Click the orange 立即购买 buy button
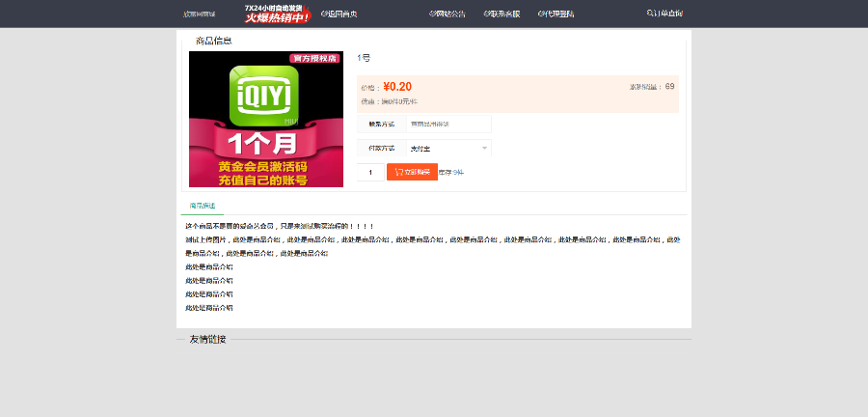Image resolution: width=868 pixels, height=417 pixels. (x=412, y=172)
